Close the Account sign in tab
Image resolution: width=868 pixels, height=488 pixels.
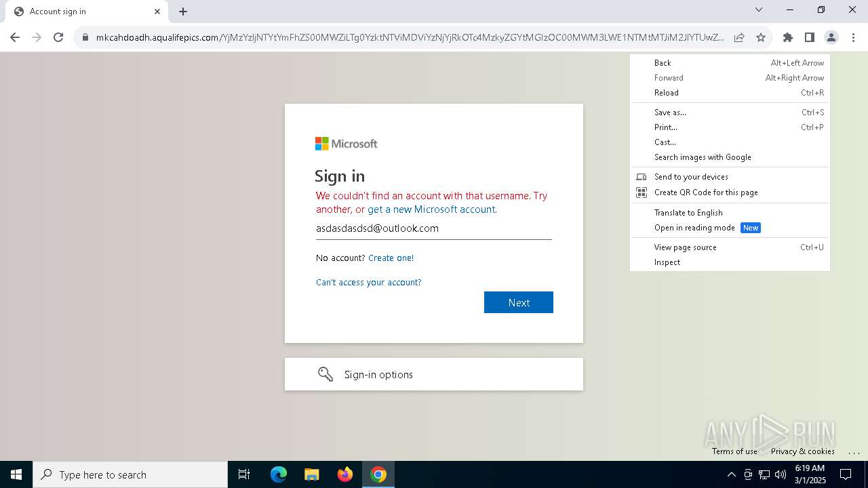pyautogui.click(x=157, y=12)
